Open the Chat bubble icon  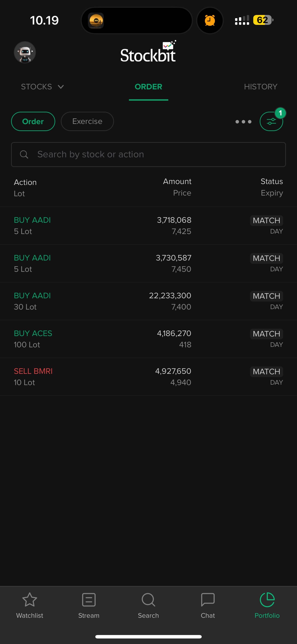[x=208, y=600]
